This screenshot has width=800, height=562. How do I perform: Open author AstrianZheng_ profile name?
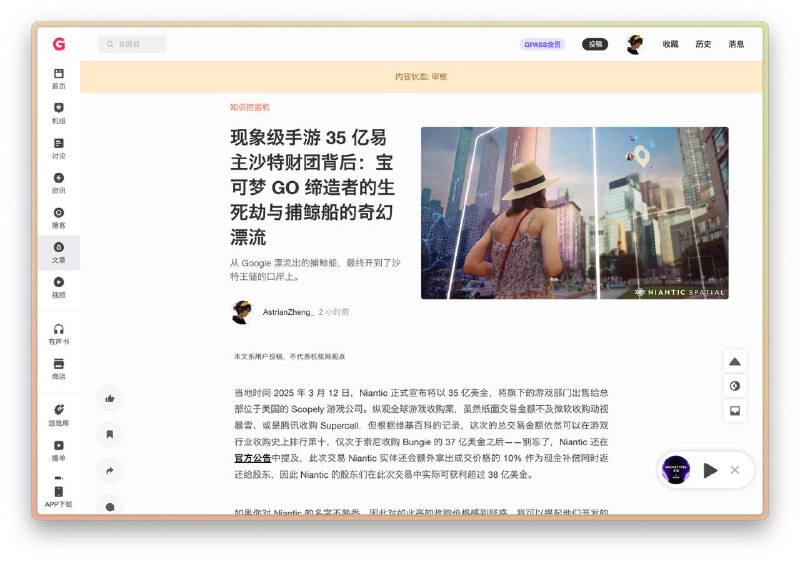pyautogui.click(x=288, y=312)
